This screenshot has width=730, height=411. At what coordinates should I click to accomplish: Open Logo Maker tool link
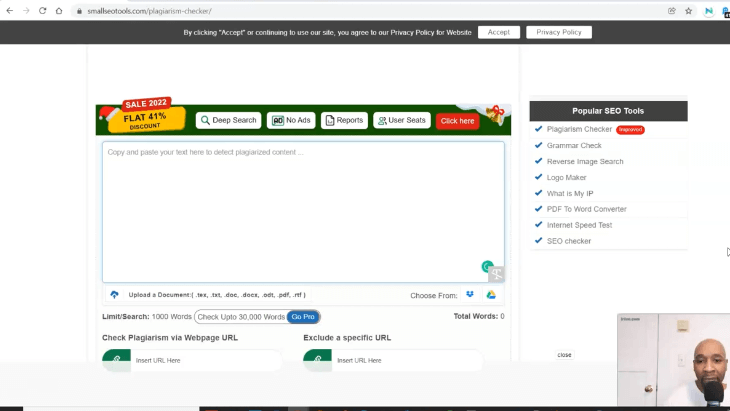[x=566, y=177]
